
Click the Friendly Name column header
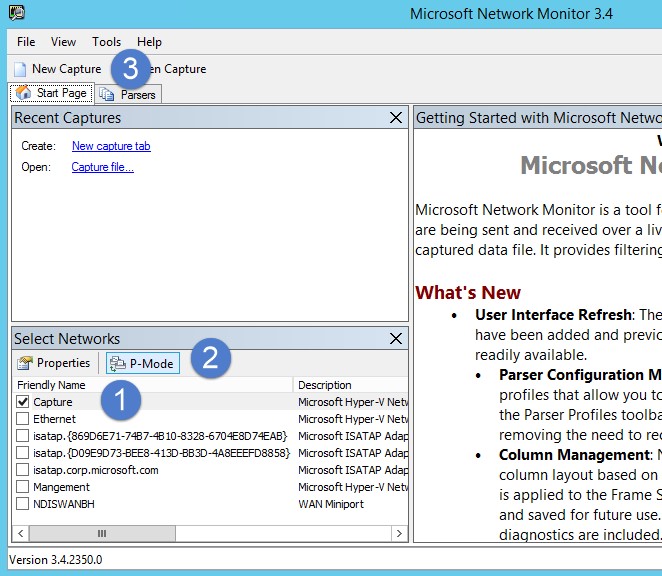(x=153, y=385)
